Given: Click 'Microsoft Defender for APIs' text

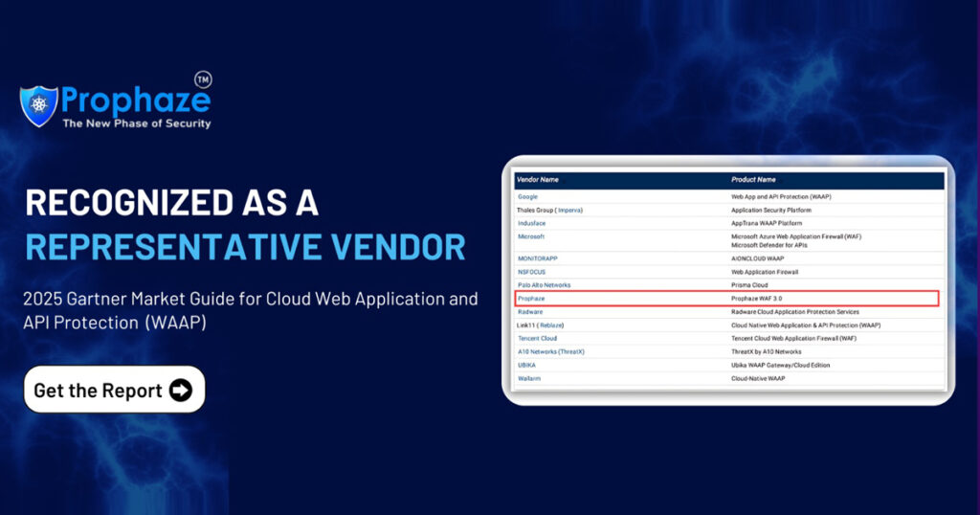Looking at the screenshot, I should pos(769,245).
